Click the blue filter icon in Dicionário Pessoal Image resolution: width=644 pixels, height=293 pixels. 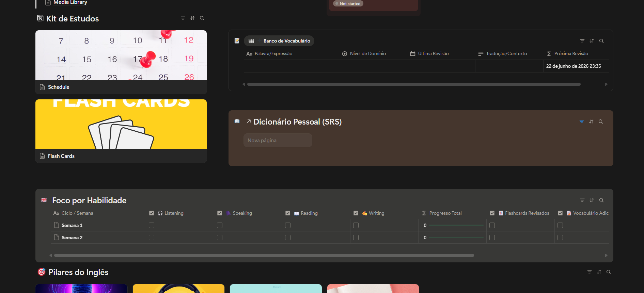click(582, 121)
